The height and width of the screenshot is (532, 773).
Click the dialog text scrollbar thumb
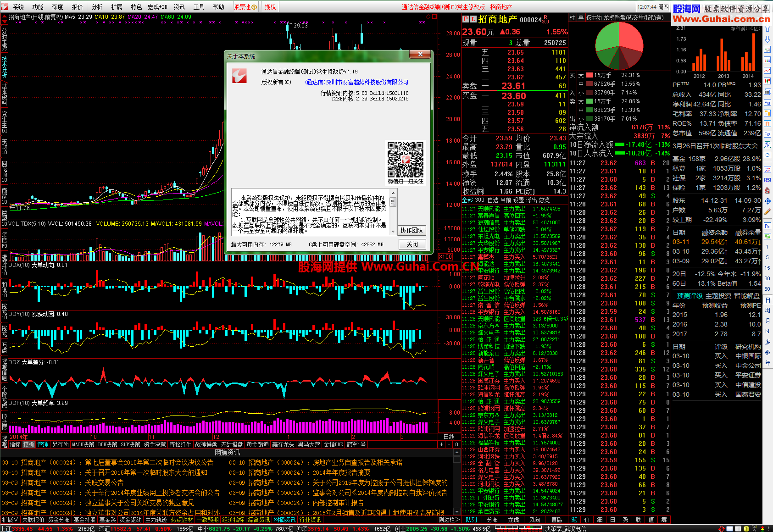click(x=393, y=202)
